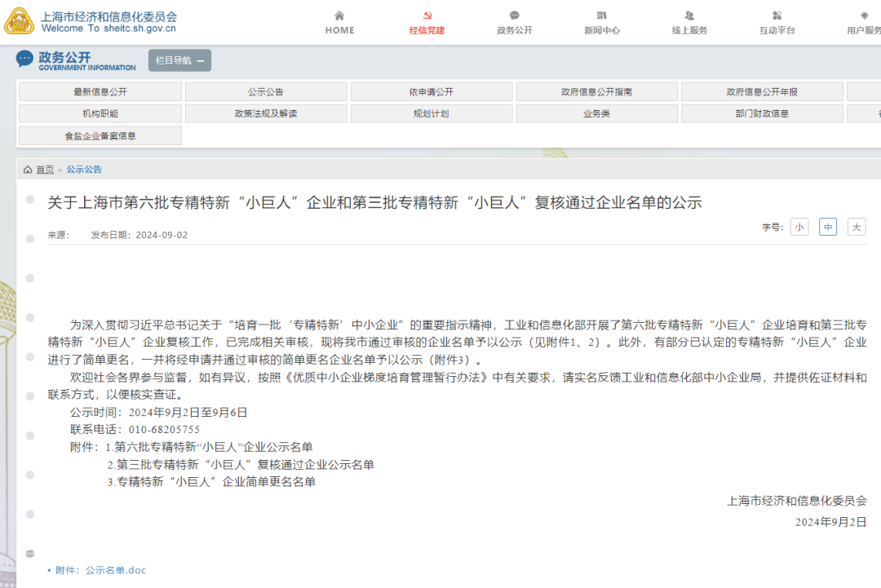Open 业务类 category
This screenshot has width=881, height=588.
(x=596, y=113)
